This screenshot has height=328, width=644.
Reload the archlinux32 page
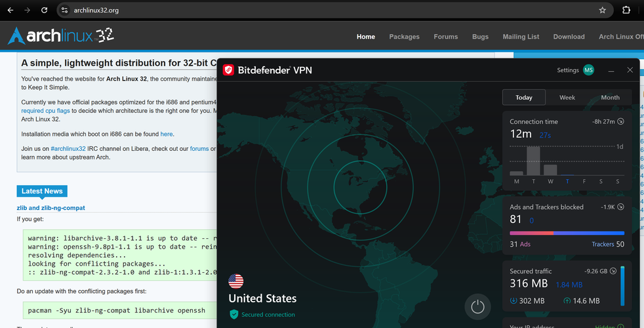44,10
